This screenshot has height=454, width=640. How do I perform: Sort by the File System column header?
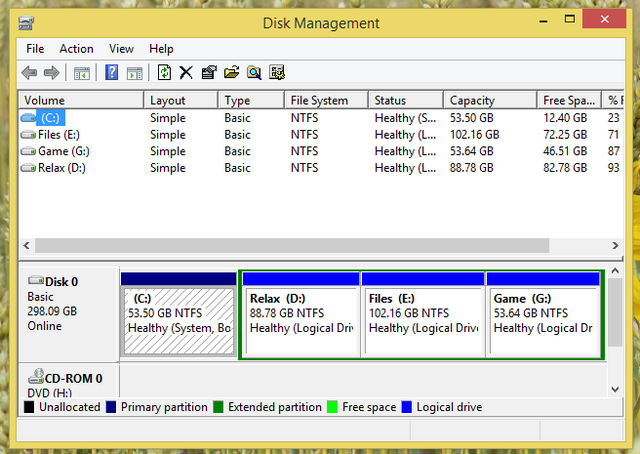327,100
